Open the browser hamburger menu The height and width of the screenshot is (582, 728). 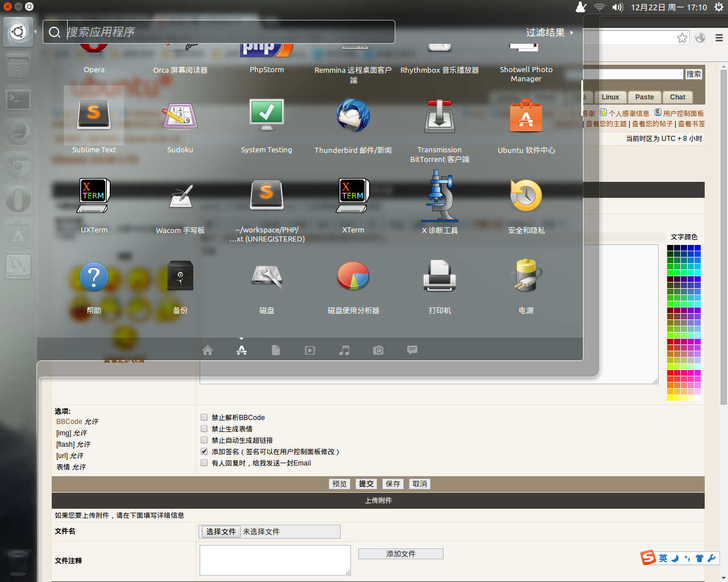tap(719, 38)
